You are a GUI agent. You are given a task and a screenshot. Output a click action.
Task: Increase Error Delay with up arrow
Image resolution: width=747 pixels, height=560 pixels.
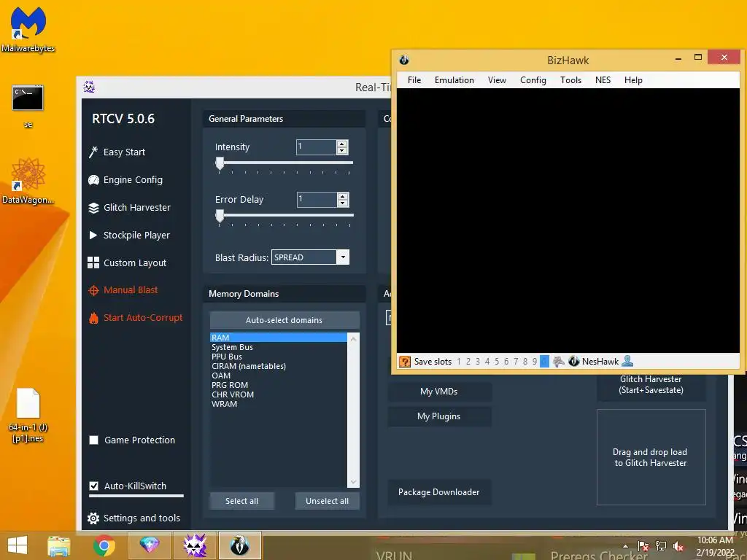point(343,196)
